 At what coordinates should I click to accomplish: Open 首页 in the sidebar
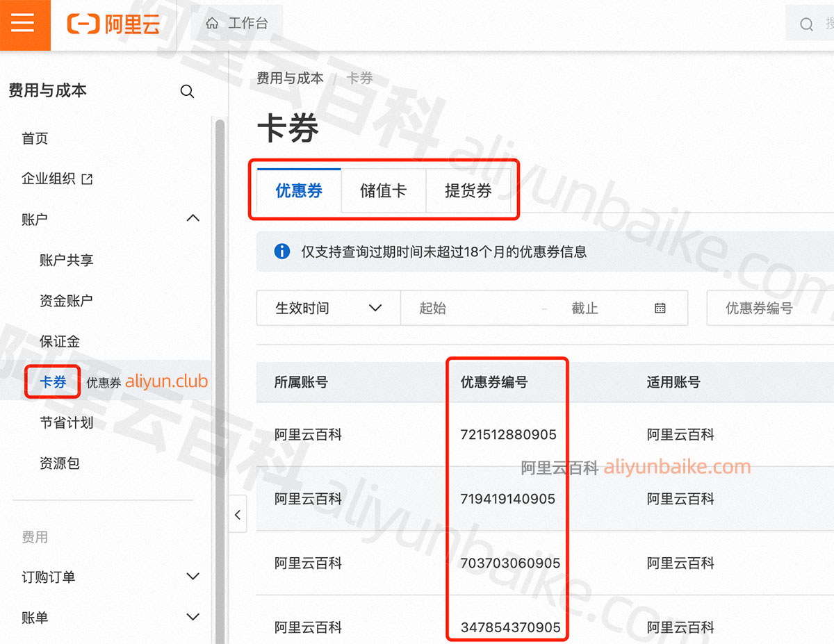point(35,139)
